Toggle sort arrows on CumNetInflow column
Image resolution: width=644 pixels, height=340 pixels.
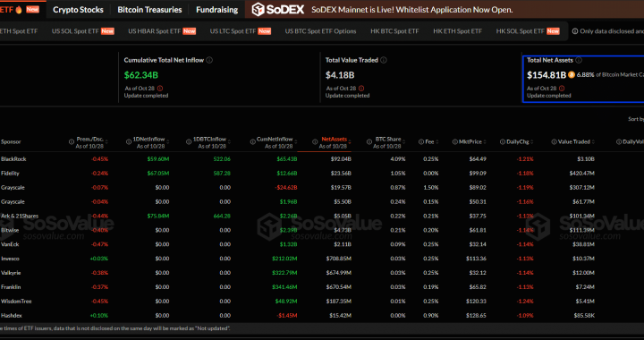tap(295, 141)
